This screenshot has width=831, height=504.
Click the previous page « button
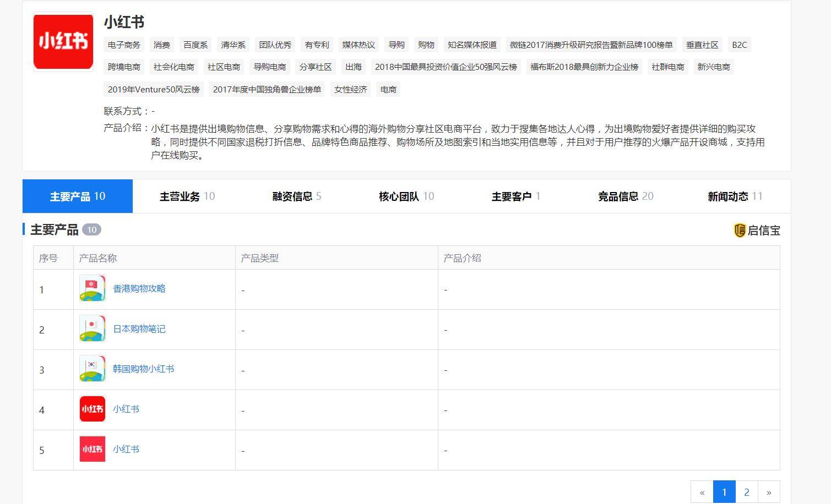(x=702, y=492)
